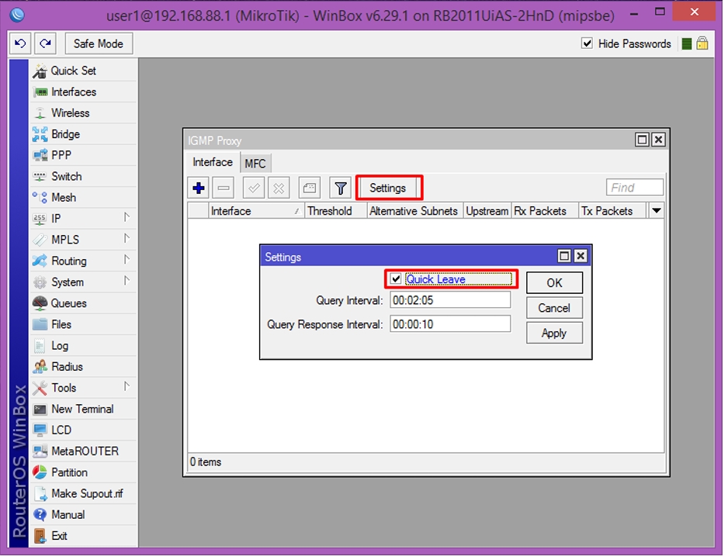Expand the System submenu

tap(127, 281)
